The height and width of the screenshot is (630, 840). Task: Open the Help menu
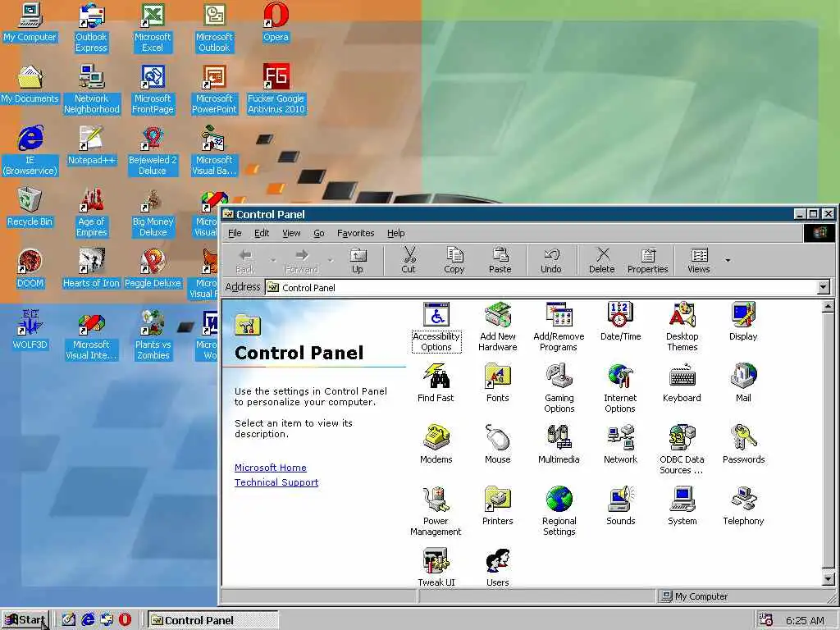(x=396, y=233)
